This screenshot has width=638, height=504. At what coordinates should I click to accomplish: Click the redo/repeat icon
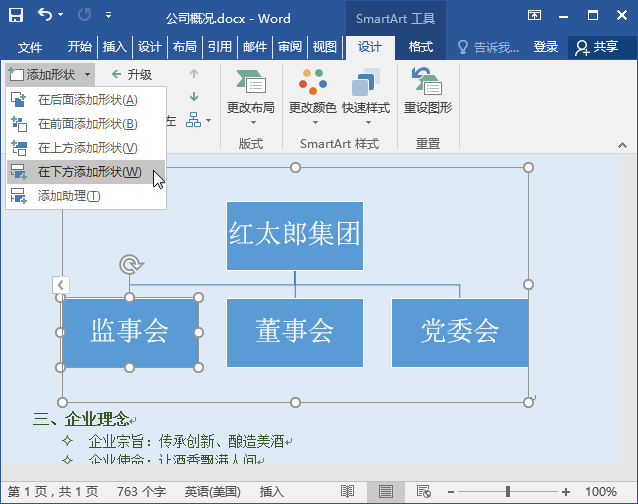(x=85, y=15)
